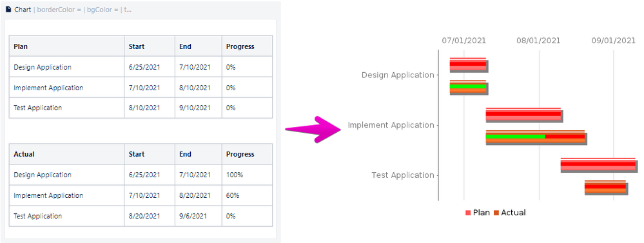Click the 9/6/2021 end date cell
The height and width of the screenshot is (243, 644).
(x=199, y=216)
